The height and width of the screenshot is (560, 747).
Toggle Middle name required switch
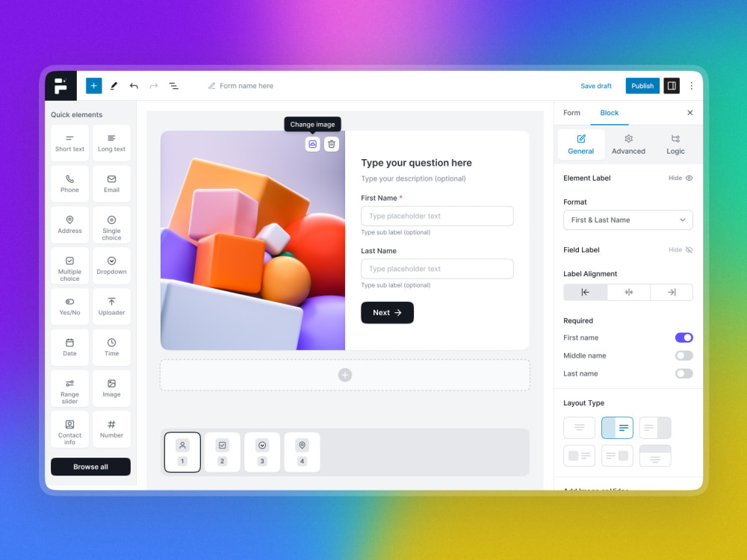(x=684, y=355)
